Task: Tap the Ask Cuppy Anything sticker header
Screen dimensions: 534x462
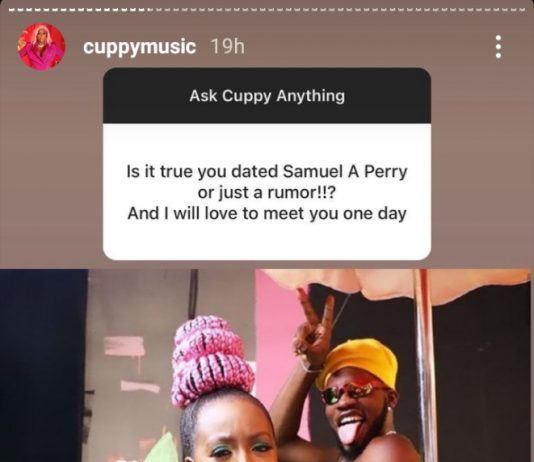Action: pyautogui.click(x=267, y=96)
